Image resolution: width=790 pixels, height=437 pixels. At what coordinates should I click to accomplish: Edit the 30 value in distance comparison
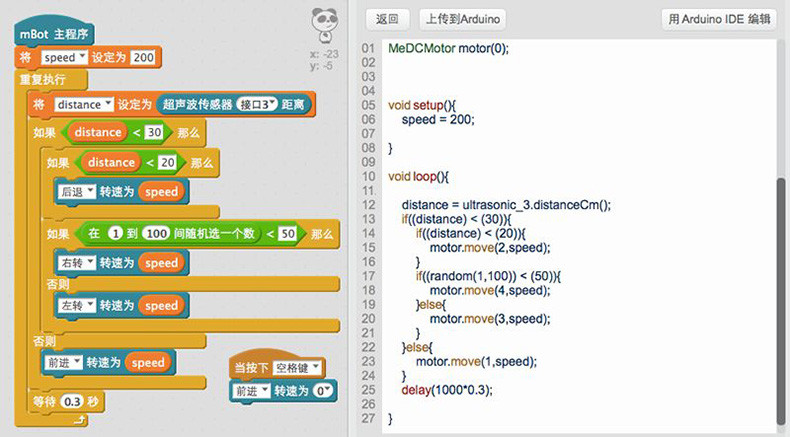(x=154, y=133)
